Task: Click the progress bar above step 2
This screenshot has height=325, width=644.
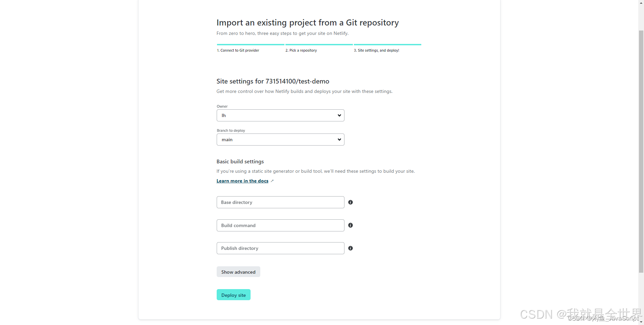Action: coord(319,44)
